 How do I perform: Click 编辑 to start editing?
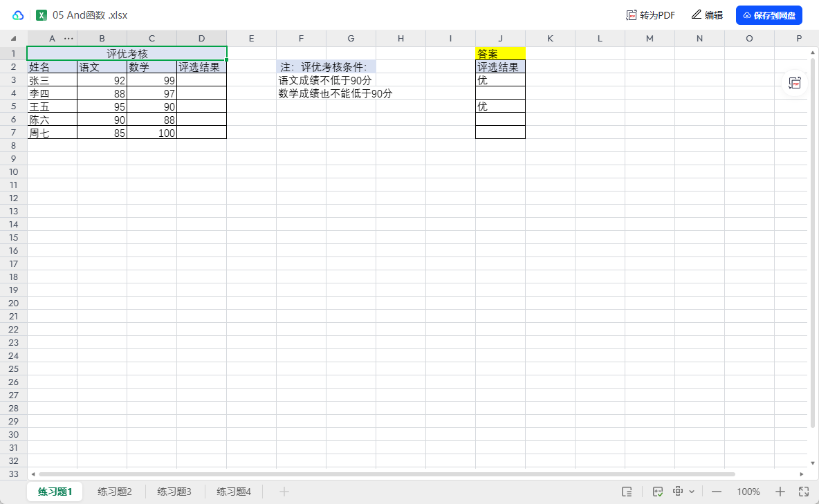coord(707,15)
